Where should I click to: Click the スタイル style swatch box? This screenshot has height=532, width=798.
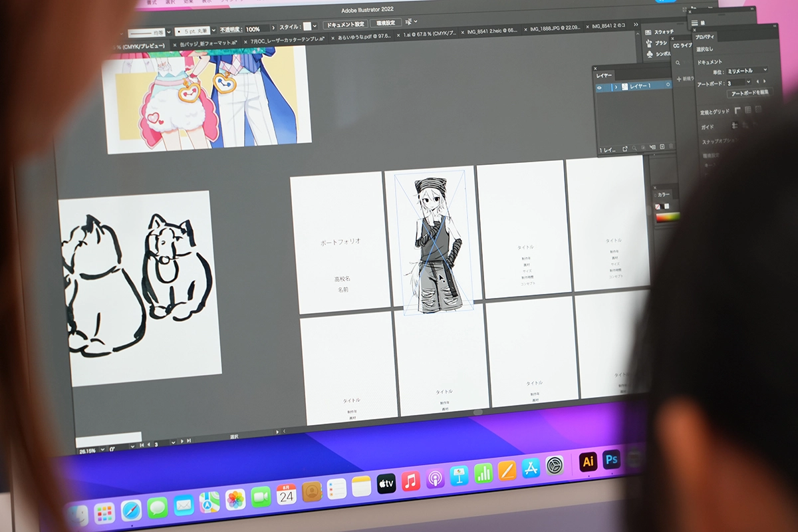point(309,27)
